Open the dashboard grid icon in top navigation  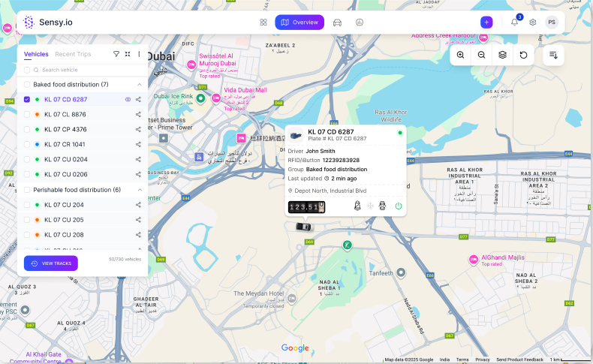(x=263, y=23)
